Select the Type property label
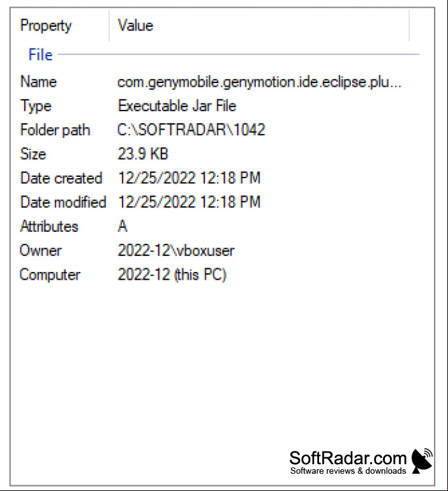Image resolution: width=448 pixels, height=491 pixels. [x=36, y=106]
